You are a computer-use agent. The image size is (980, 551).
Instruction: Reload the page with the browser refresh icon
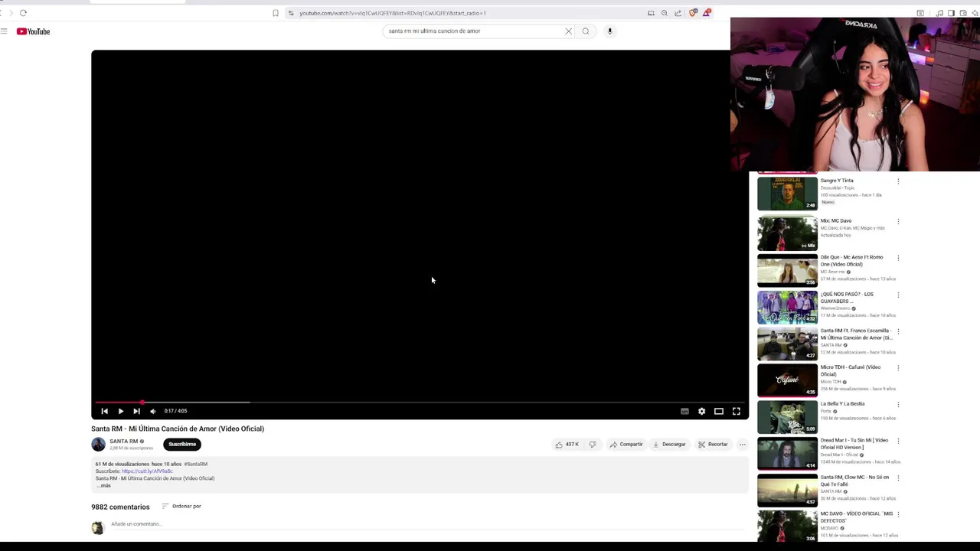[23, 13]
